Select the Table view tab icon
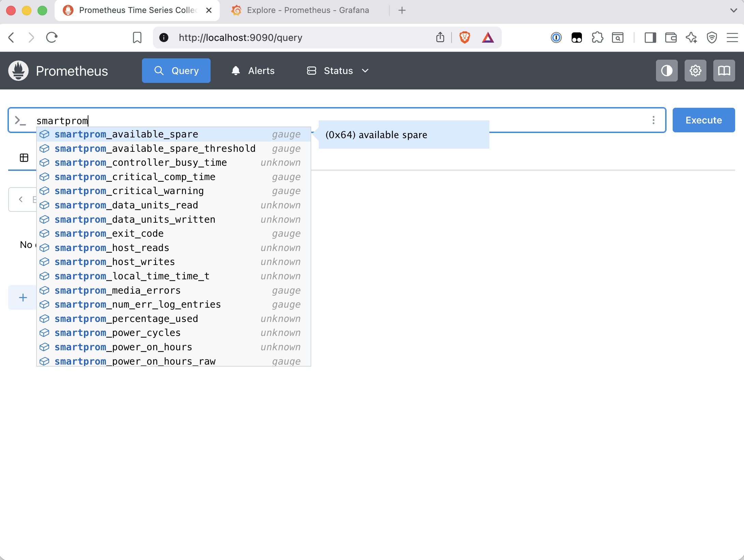744x560 pixels. 24,158
